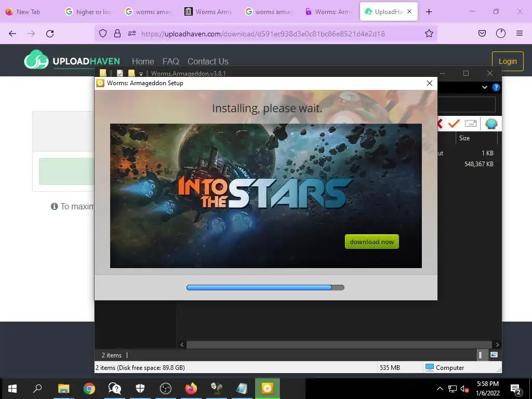
Task: Open the Firefox hamburger menu
Action: 519,33
